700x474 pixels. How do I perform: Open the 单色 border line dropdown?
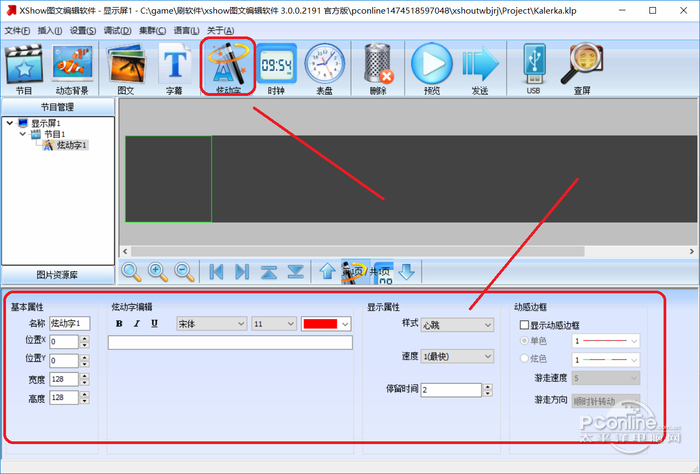(606, 341)
